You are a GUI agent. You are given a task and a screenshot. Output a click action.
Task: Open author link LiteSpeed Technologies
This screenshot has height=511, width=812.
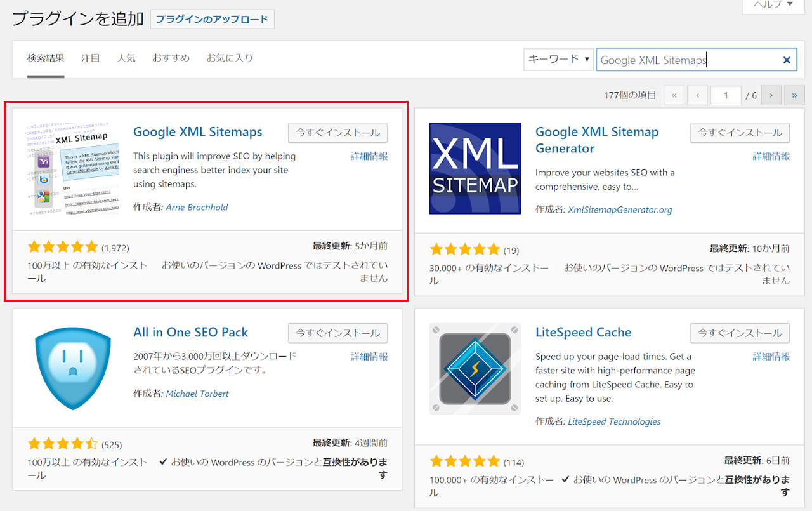(x=614, y=421)
